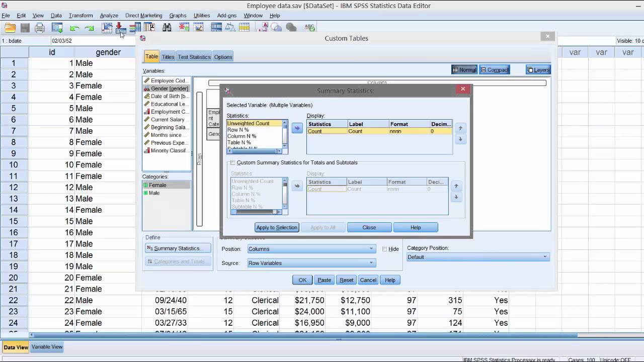Switch to Variable View tab
This screenshot has width=644, height=362.
47,347
